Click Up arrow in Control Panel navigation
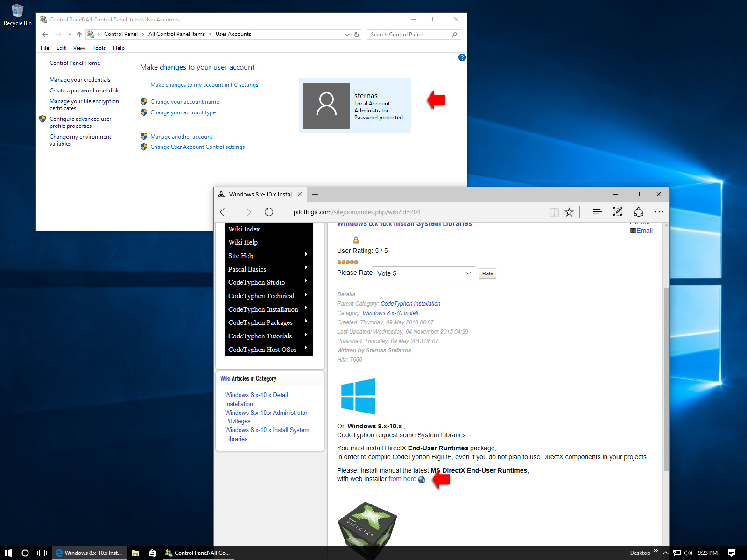This screenshot has height=560, width=747. 79,35
